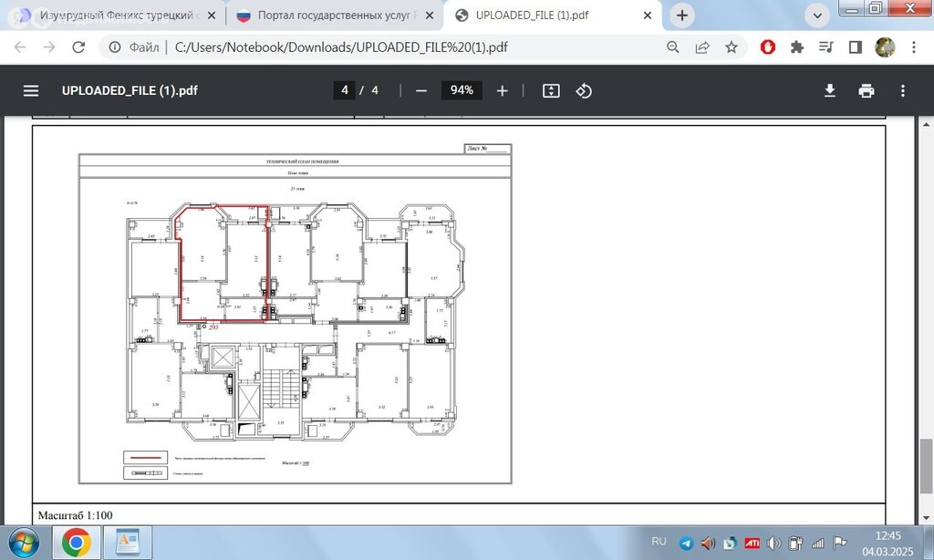Zoom in with the plus button
This screenshot has width=934, height=560.
click(503, 90)
